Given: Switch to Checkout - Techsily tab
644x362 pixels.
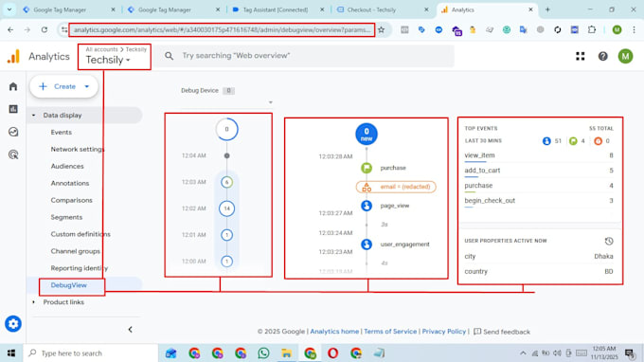Looking at the screenshot, I should (371, 9).
